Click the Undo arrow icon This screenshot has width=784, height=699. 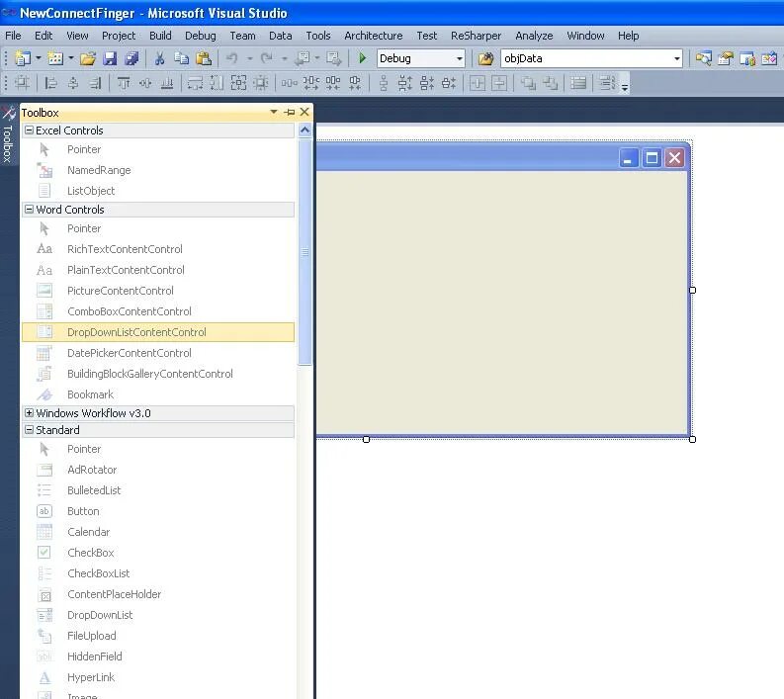click(231, 58)
